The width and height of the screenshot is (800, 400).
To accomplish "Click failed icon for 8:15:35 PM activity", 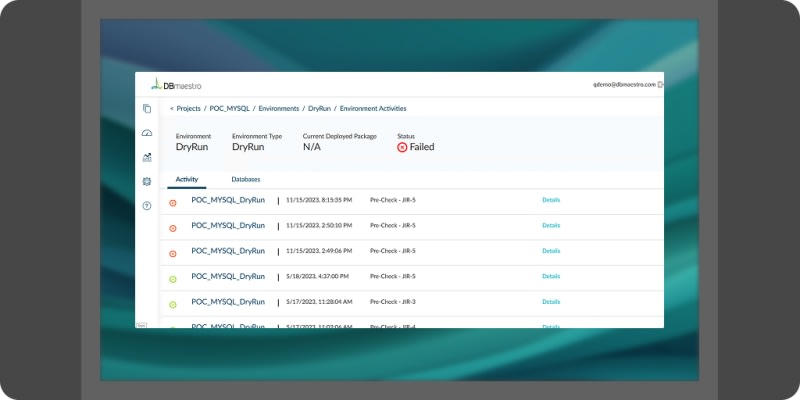I will coord(172,203).
